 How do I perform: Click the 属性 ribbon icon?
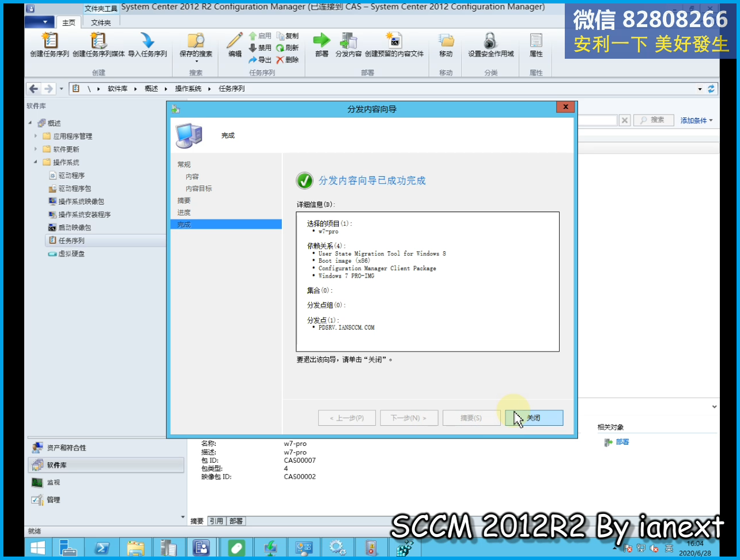(x=536, y=40)
